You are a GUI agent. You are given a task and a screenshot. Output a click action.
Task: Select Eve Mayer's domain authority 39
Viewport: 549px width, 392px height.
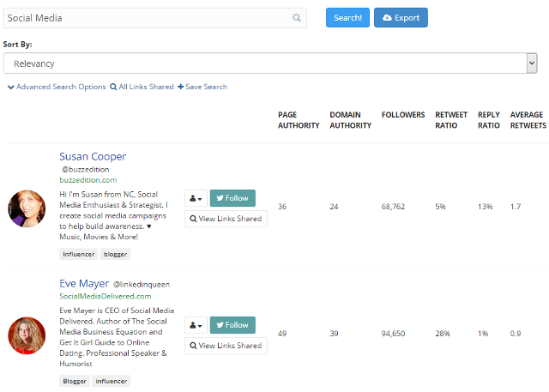334,334
